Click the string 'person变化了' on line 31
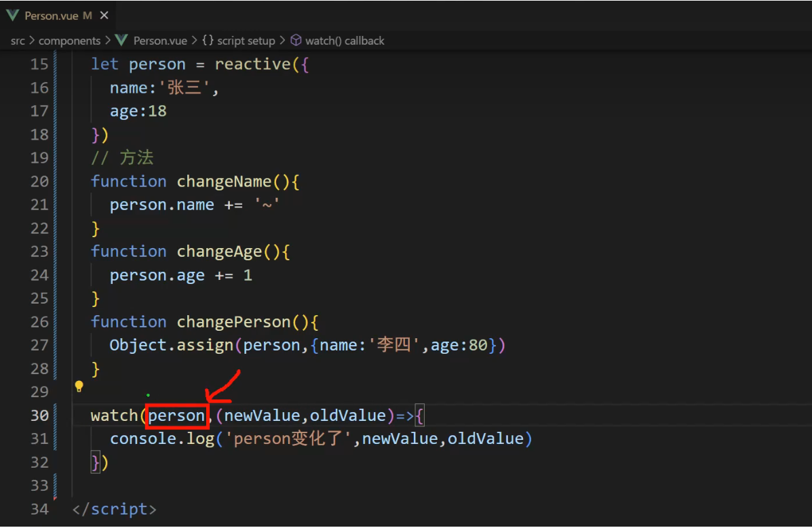The image size is (812, 528). (288, 439)
